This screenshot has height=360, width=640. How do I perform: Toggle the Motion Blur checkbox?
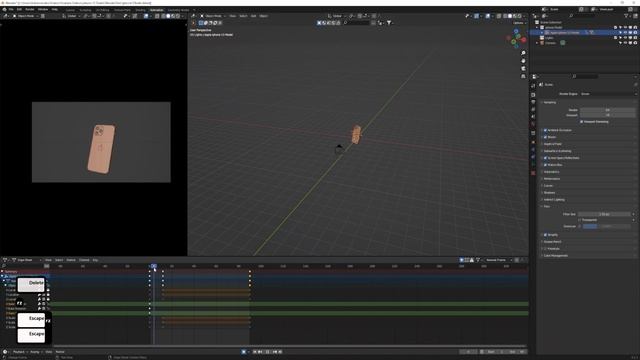pyautogui.click(x=545, y=165)
